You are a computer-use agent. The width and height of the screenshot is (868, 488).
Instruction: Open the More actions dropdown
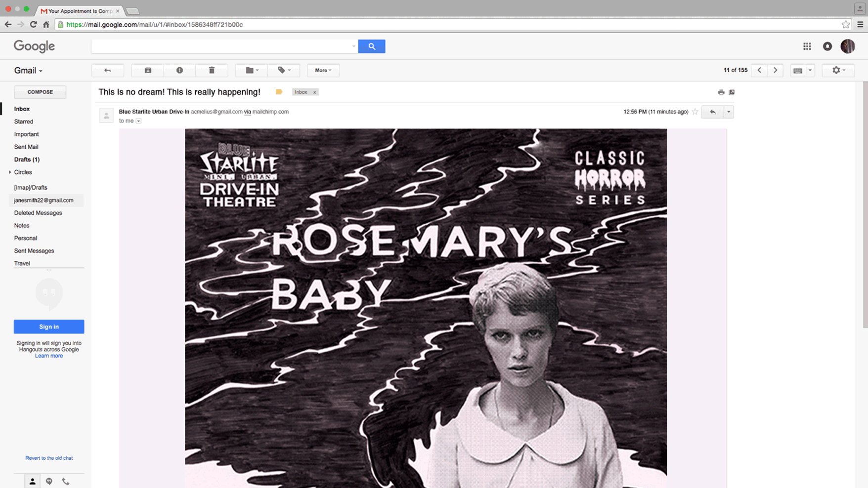click(x=323, y=70)
